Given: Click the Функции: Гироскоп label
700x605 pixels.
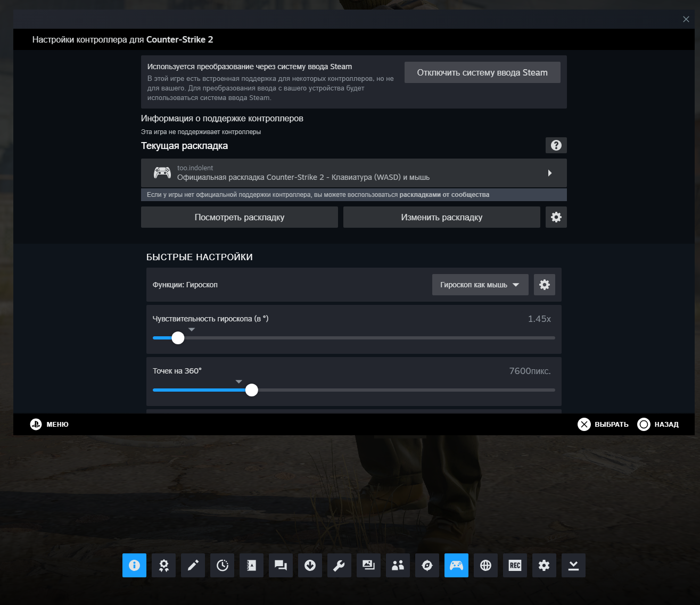Looking at the screenshot, I should coord(185,285).
